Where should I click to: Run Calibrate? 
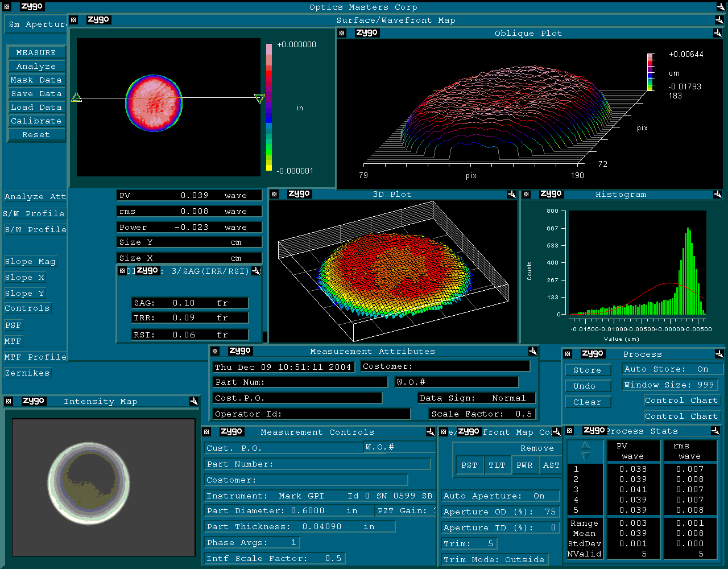pos(36,121)
